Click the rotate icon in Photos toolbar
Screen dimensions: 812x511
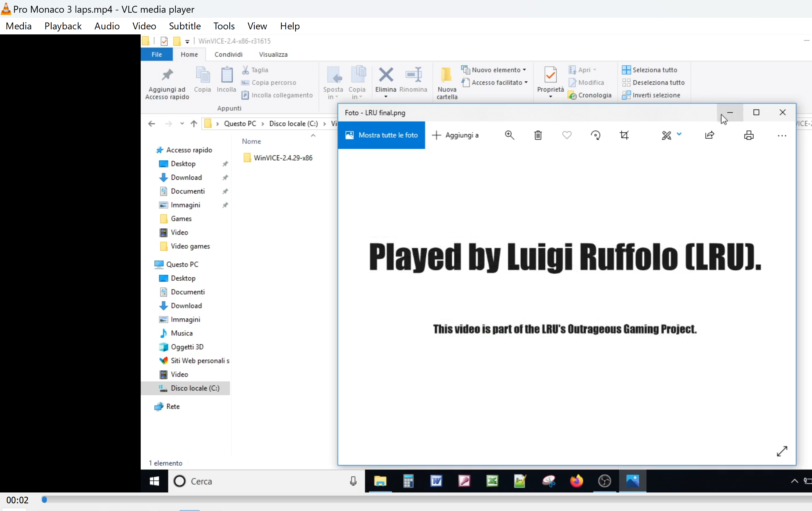tap(596, 135)
